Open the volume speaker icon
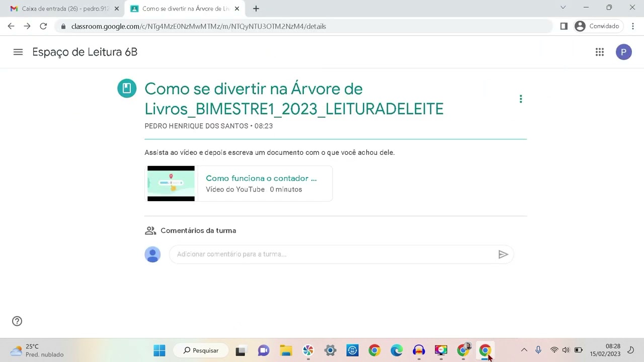The height and width of the screenshot is (362, 644). point(566,350)
